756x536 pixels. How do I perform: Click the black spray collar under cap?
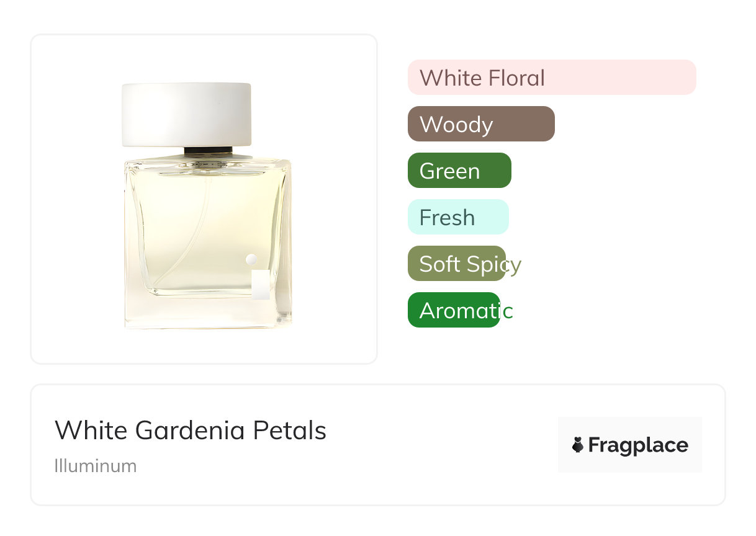[x=208, y=150]
